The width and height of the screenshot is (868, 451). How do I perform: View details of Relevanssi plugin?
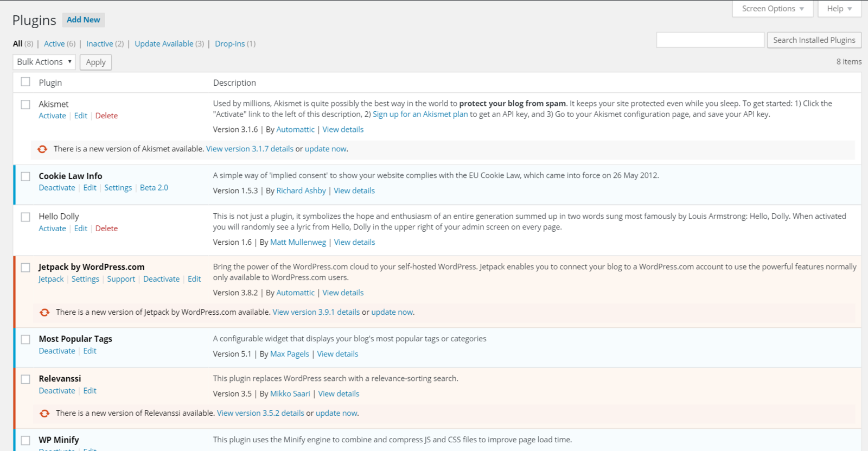pos(339,393)
